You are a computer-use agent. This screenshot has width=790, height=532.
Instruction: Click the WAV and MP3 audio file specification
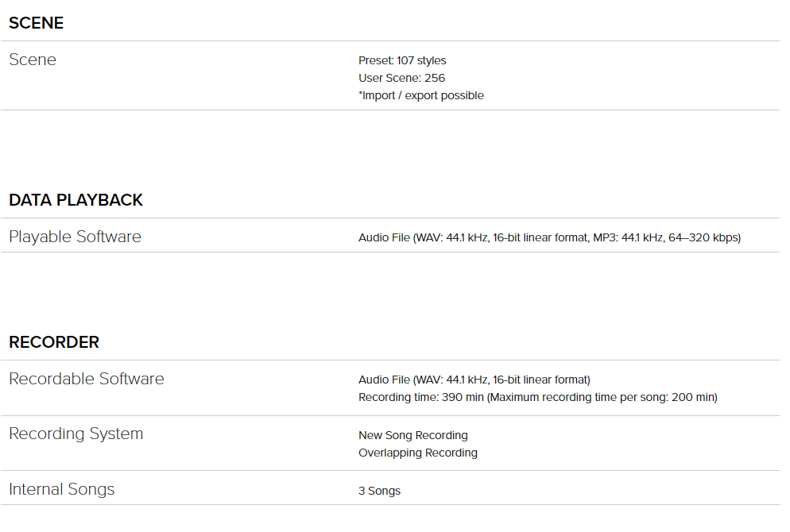tap(549, 237)
